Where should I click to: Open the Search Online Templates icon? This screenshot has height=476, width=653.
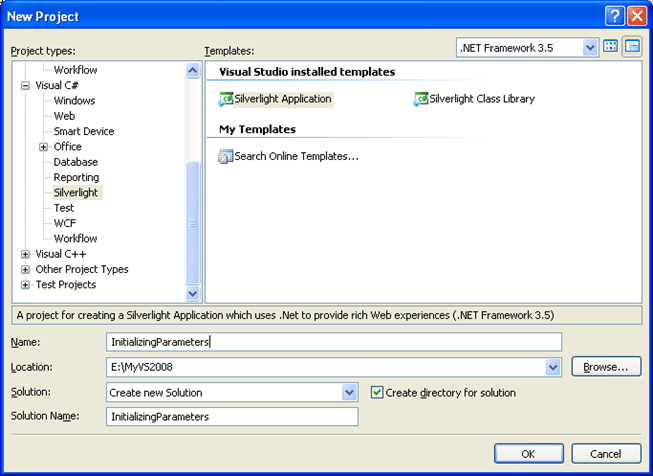point(225,157)
